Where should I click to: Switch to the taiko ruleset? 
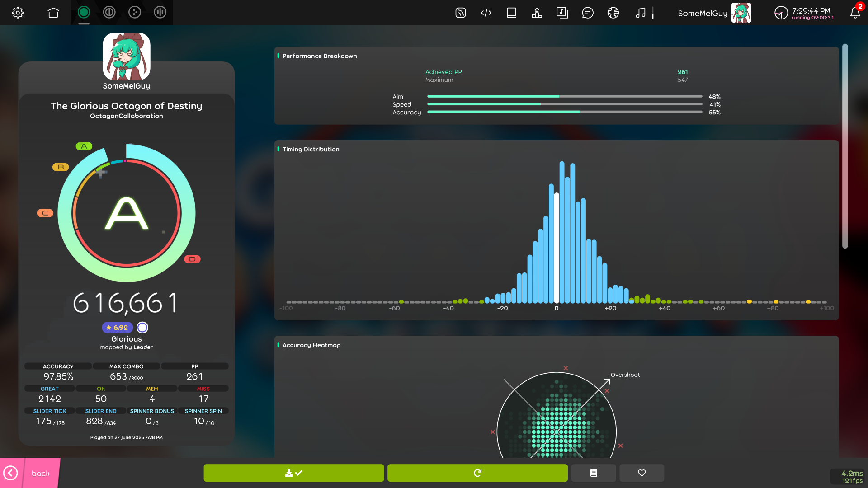[109, 13]
